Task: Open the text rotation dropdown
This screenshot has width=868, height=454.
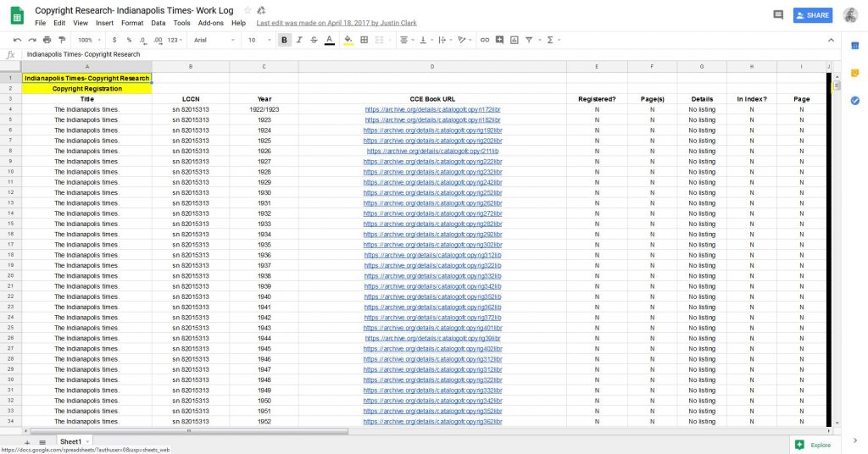Action: pyautogui.click(x=464, y=40)
